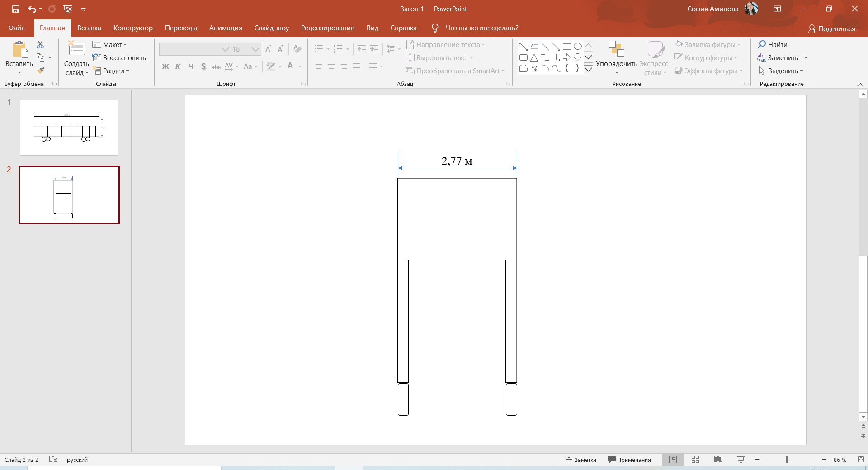Image resolution: width=868 pixels, height=470 pixels.
Task: Select slide 1 thumbnail
Action: (x=69, y=128)
